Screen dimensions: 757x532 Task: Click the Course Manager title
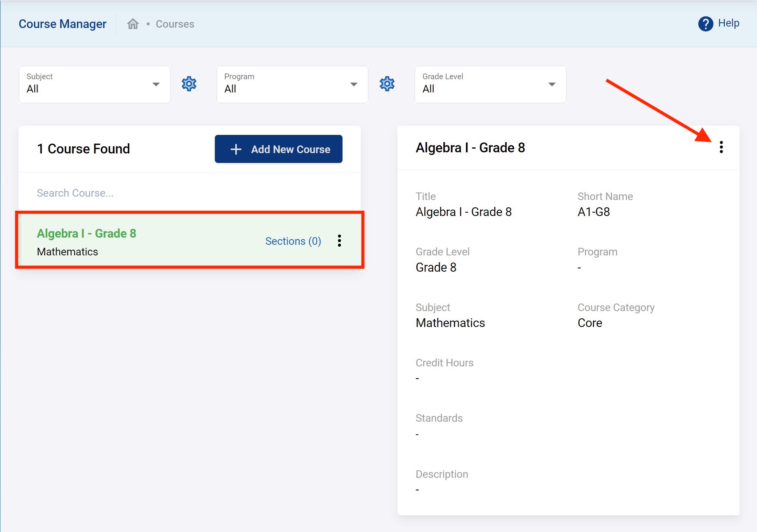coord(63,24)
